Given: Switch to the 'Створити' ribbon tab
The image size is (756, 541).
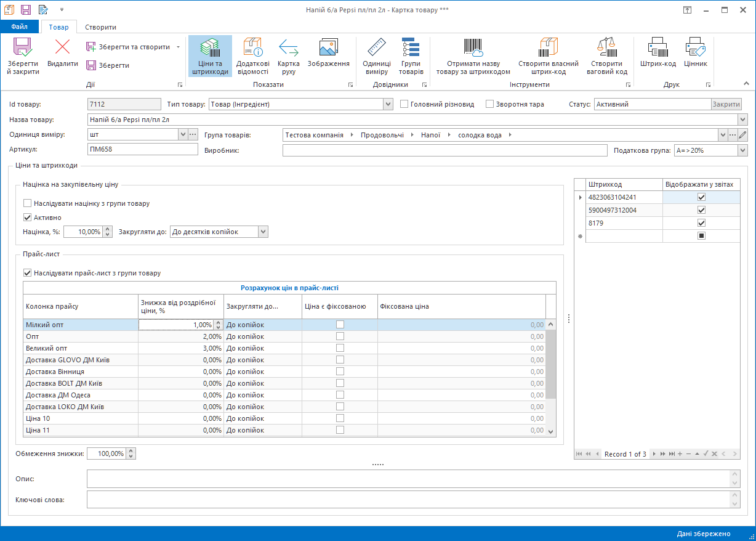Looking at the screenshot, I should coord(100,27).
